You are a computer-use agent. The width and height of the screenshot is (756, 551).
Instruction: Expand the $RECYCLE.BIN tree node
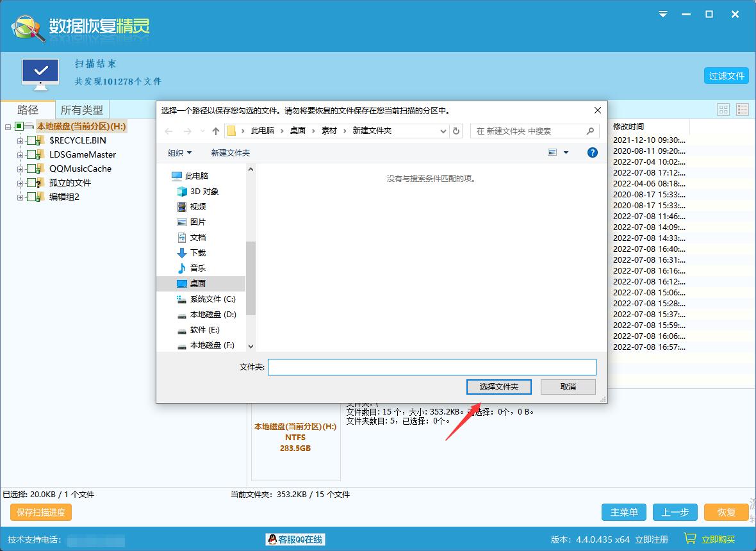(20, 141)
